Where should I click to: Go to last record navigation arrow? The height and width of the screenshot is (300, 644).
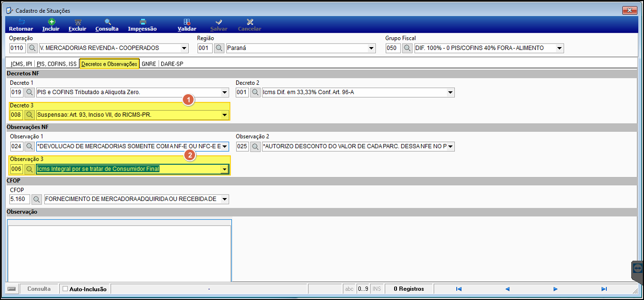coord(604,289)
